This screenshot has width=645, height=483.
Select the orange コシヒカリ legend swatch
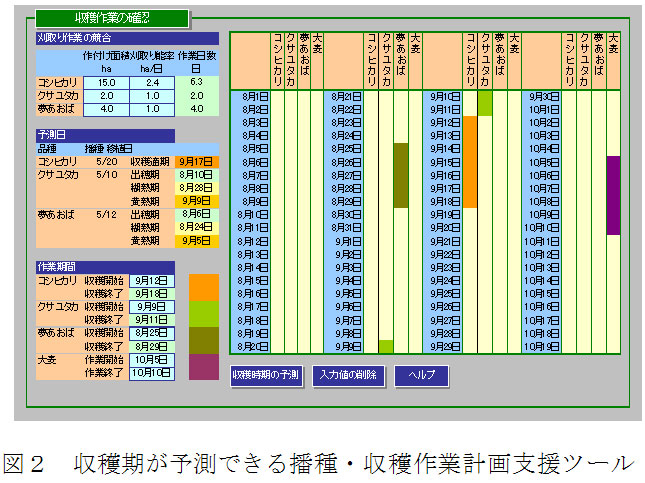pos(204,287)
